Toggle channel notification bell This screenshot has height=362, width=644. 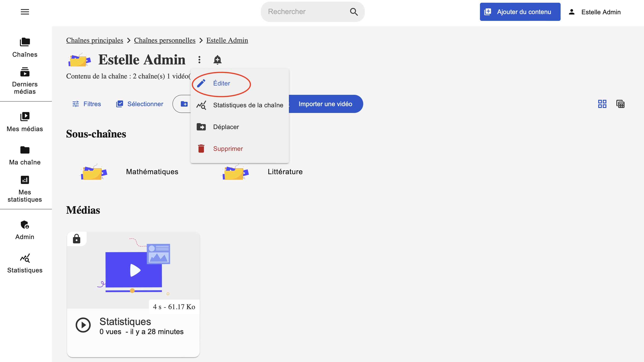click(x=217, y=60)
